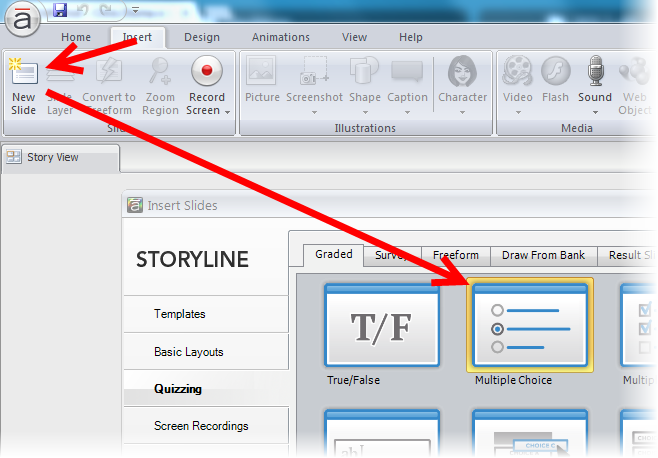Viewport: 658px width, 458px height.
Task: Insert a Web Object
Action: pyautogui.click(x=634, y=86)
